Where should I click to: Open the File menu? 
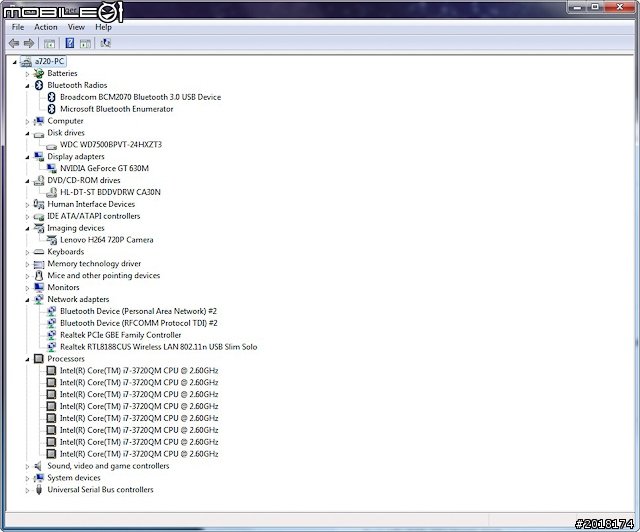[x=18, y=27]
